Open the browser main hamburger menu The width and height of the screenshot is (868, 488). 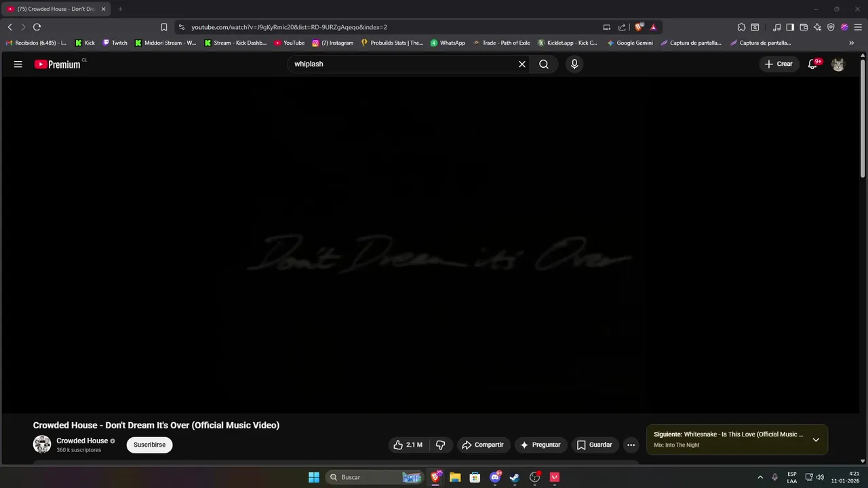(858, 27)
